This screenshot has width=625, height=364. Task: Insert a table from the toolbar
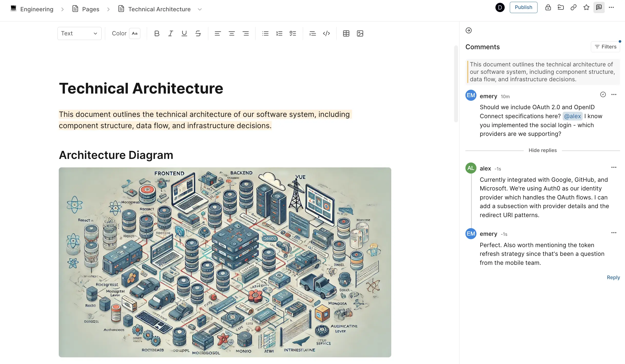pos(346,33)
